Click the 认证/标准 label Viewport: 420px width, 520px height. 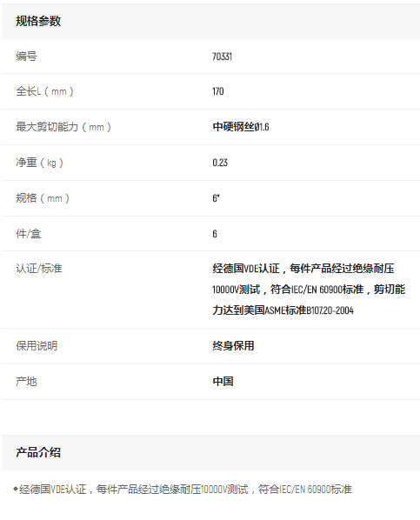[39, 269]
